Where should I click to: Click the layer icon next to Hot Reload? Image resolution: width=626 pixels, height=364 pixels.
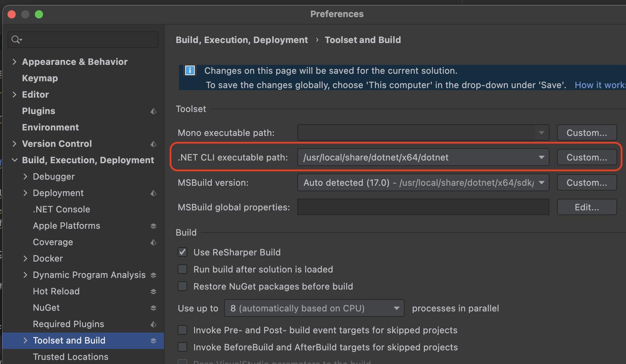click(153, 292)
